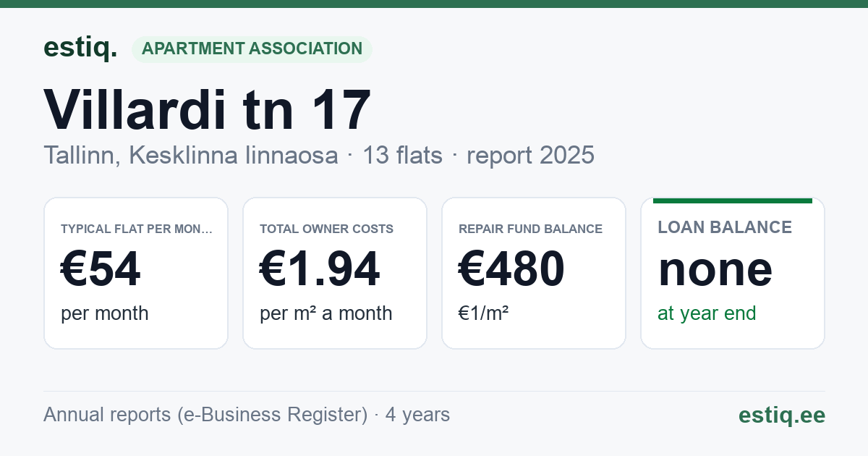This screenshot has height=456, width=868.
Task: Click the Annual reports (e-Business Register) text
Action: [205, 415]
